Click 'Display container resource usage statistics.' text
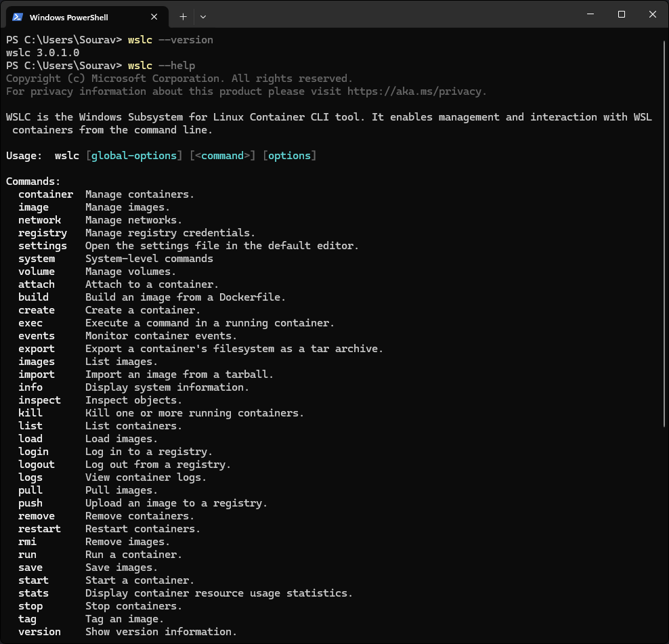This screenshot has width=669, height=644. (219, 593)
